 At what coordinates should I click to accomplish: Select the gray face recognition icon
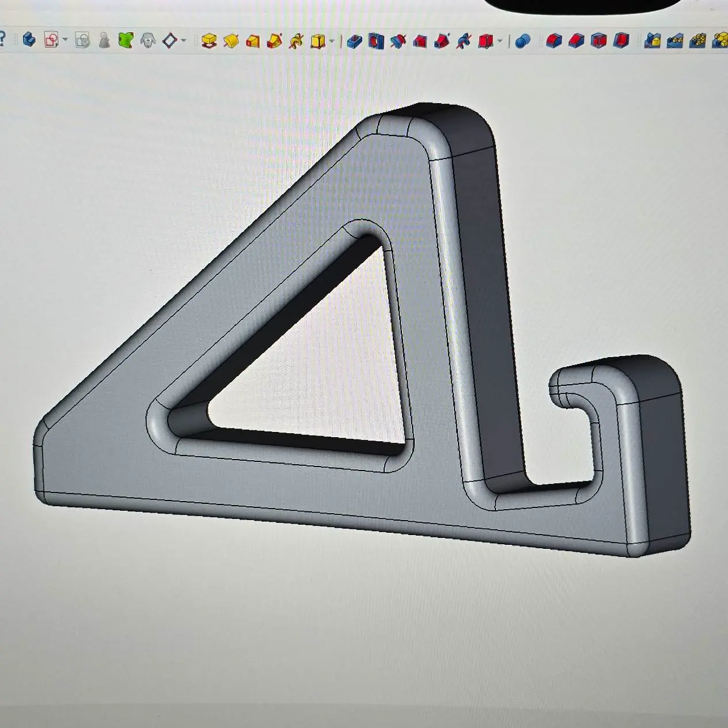coord(147,41)
